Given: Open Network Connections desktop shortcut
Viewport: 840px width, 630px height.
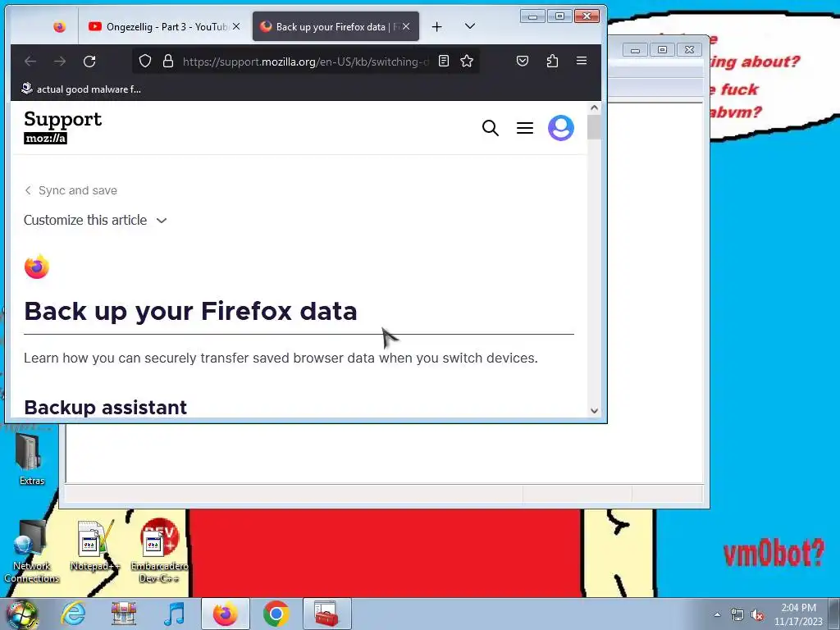Looking at the screenshot, I should coord(32,552).
